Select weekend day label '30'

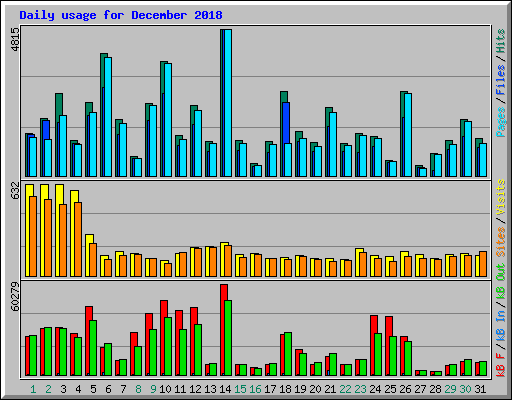point(465,389)
